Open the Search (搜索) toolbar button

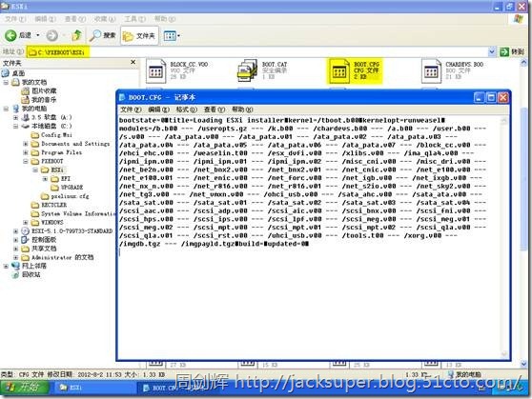tap(102, 35)
